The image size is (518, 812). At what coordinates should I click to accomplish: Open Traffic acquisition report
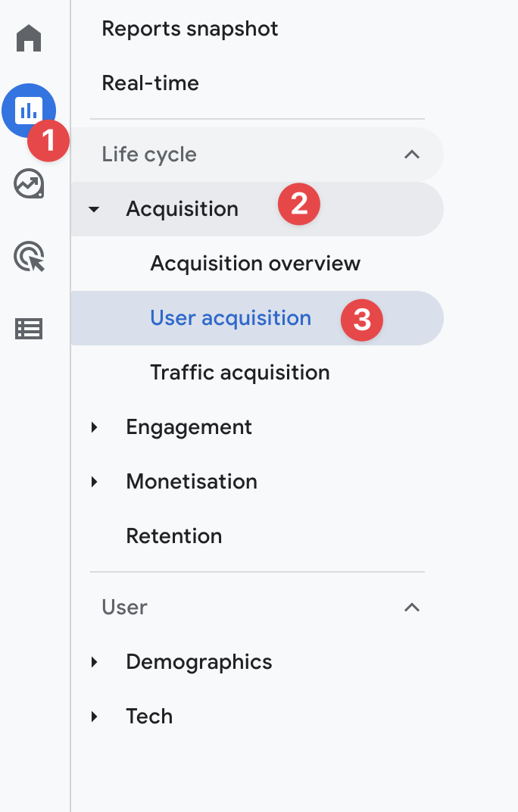pyautogui.click(x=240, y=373)
